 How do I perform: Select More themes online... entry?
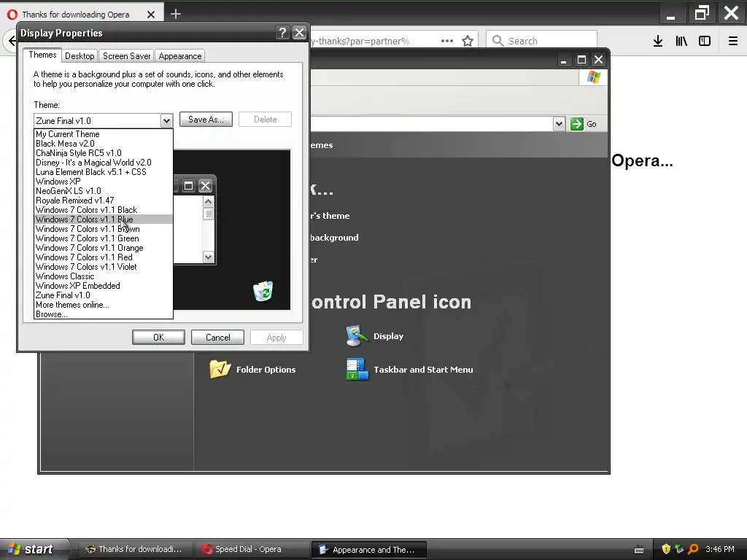tap(104, 305)
